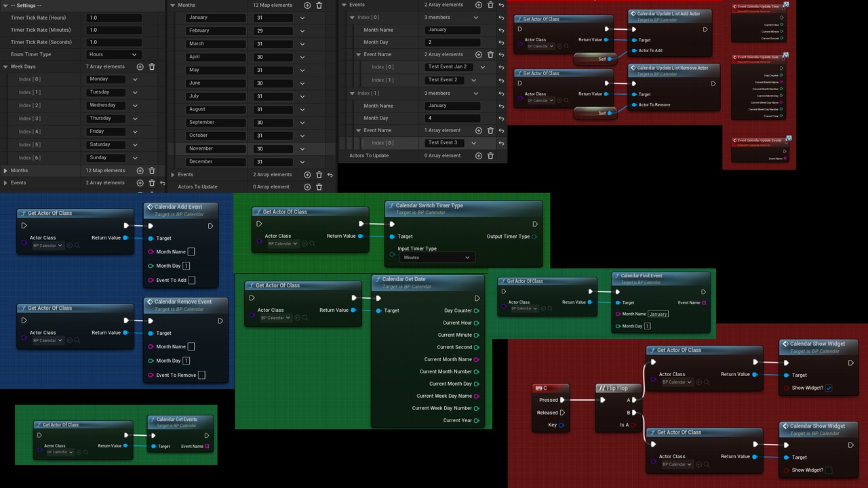Collapse the -- Settings -- section
Viewport: 868px width, 488px height.
(x=5, y=5)
